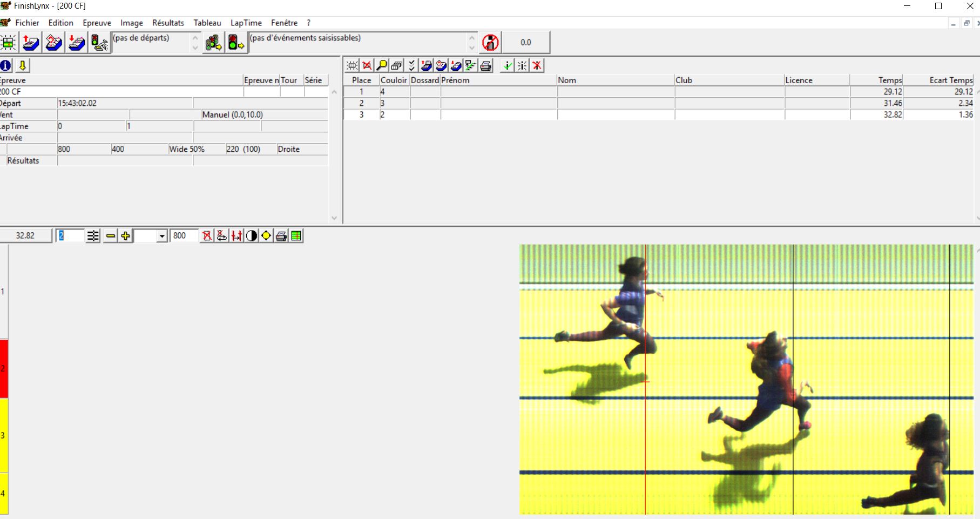
Task: Click the Droite cell in event panel
Action: [302, 149]
